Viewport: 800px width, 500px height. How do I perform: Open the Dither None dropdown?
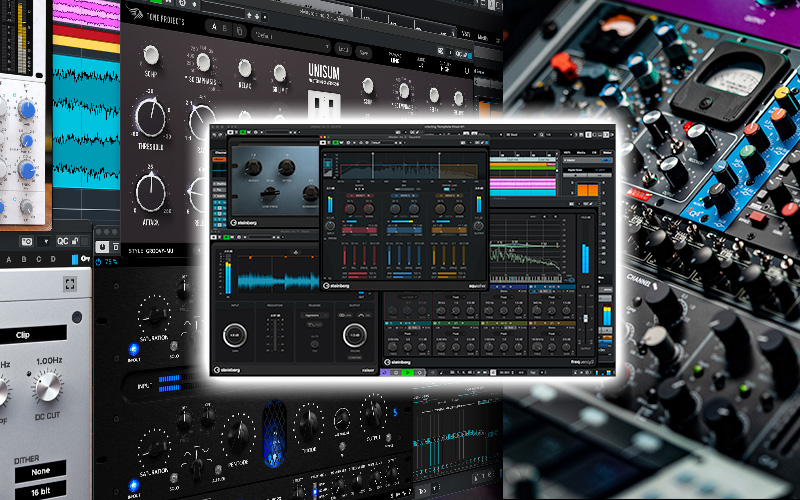tap(40, 468)
